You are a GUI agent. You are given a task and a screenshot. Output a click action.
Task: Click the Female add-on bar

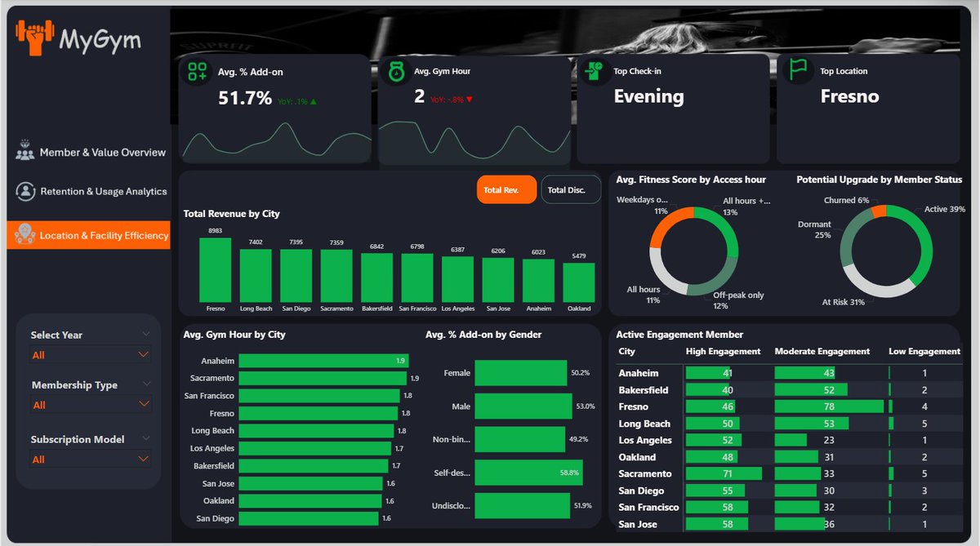point(520,373)
